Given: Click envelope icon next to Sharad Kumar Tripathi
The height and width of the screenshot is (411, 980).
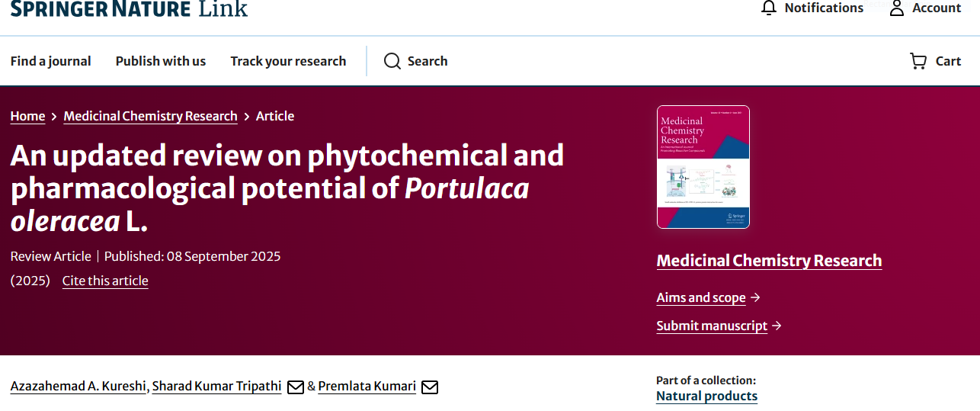Looking at the screenshot, I should (296, 387).
